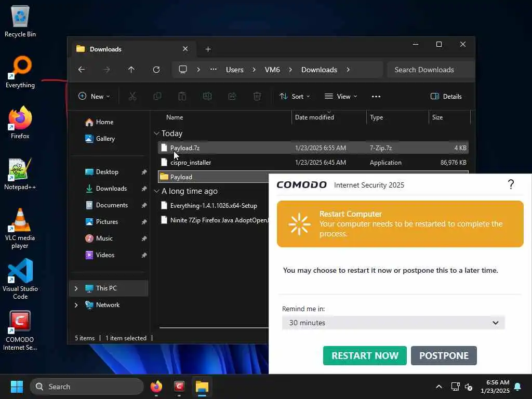Select the cispro_installer file
532x399 pixels.
coord(313,163)
